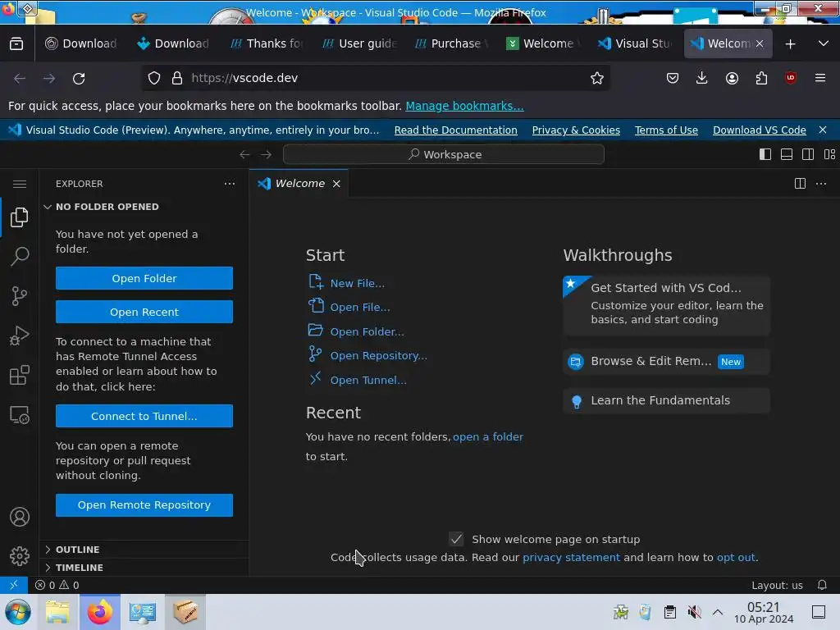Open the Source Control view

pos(20,295)
